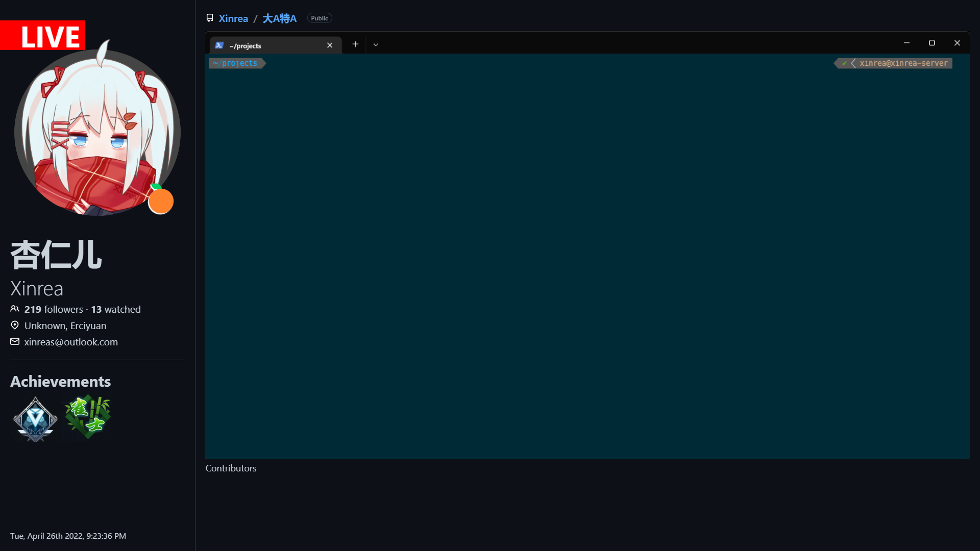Click the green checkmark status in prompt

(844, 63)
